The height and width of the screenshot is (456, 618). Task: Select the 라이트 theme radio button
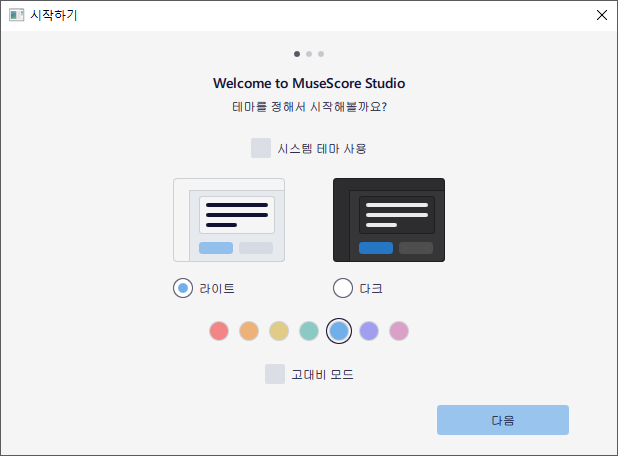click(183, 288)
